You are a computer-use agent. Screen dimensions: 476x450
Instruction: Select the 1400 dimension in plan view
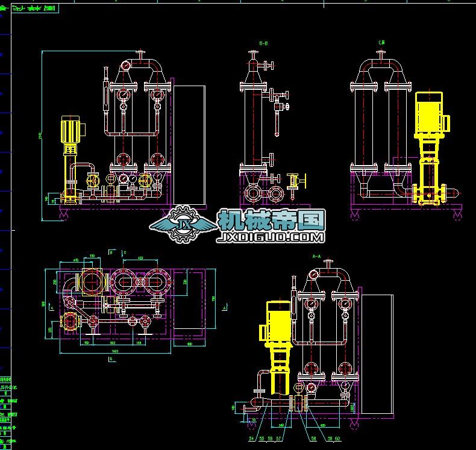click(115, 351)
